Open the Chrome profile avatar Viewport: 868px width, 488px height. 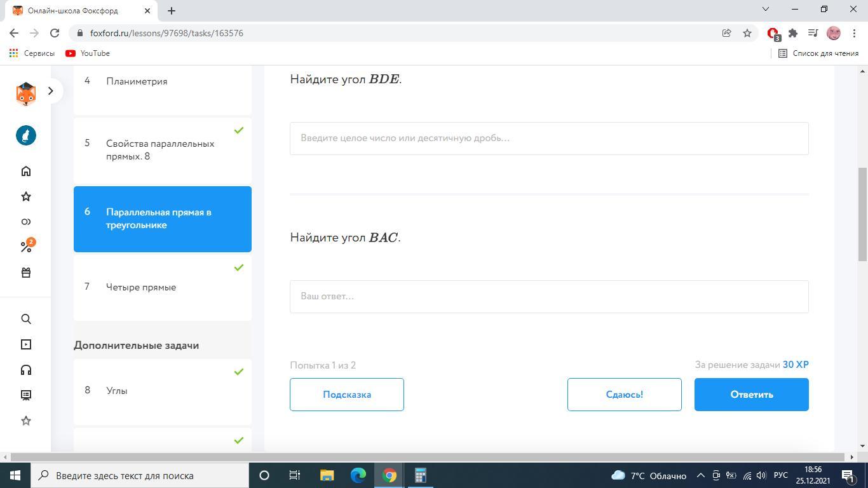(834, 33)
